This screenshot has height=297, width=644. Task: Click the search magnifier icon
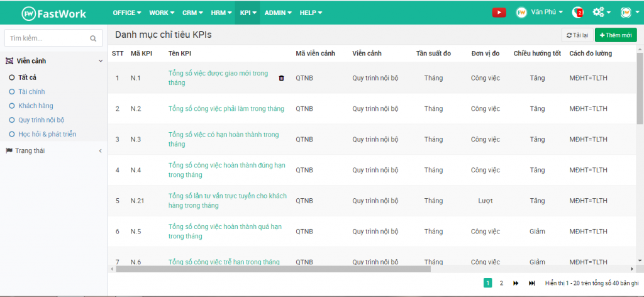click(93, 38)
